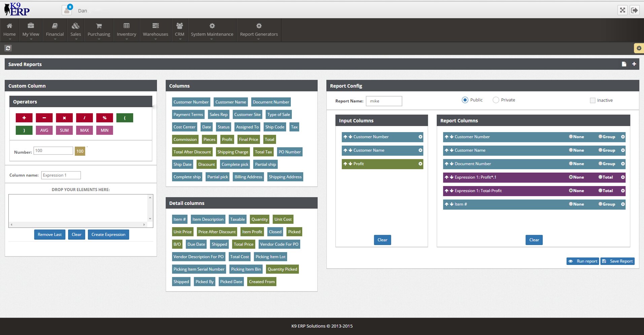Remove Item # from Report Columns
Image resolution: width=644 pixels, height=335 pixels.
623,204
